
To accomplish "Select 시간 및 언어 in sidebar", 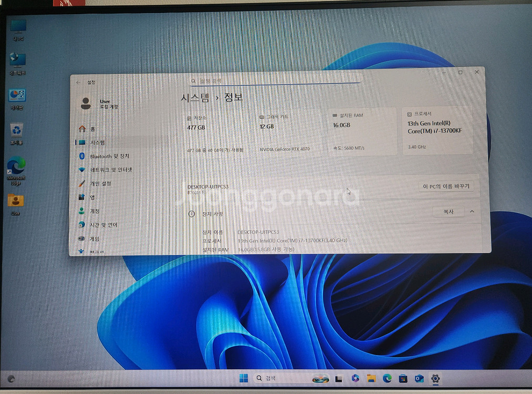I will click(103, 225).
